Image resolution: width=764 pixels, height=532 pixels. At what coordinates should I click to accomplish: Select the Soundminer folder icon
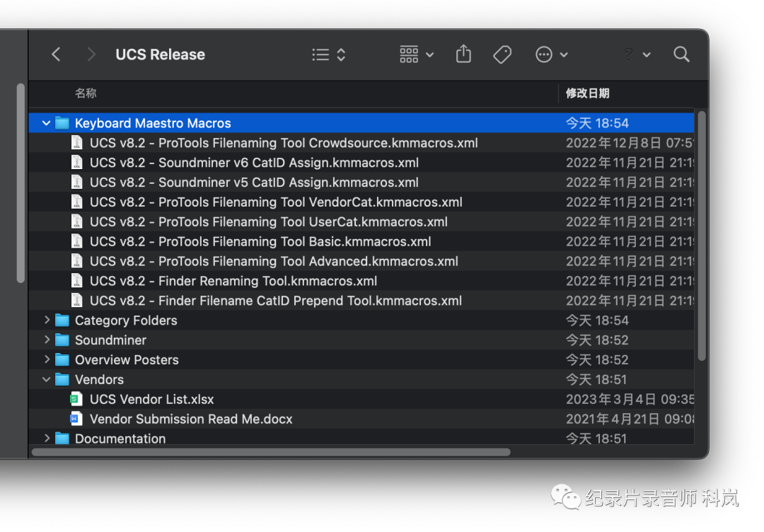coord(62,340)
